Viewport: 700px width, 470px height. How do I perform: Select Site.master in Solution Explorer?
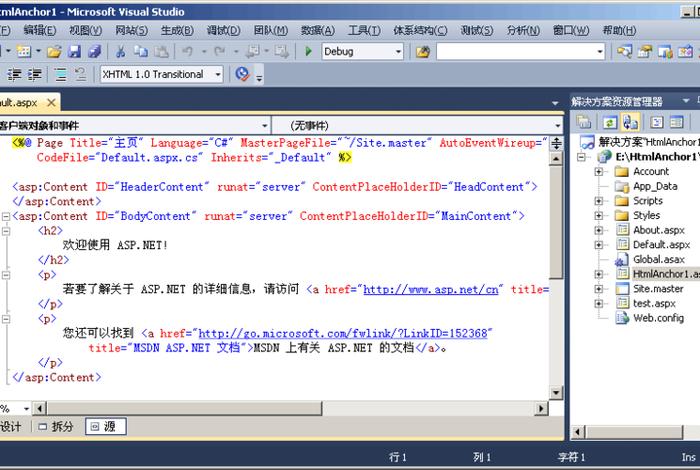click(658, 289)
